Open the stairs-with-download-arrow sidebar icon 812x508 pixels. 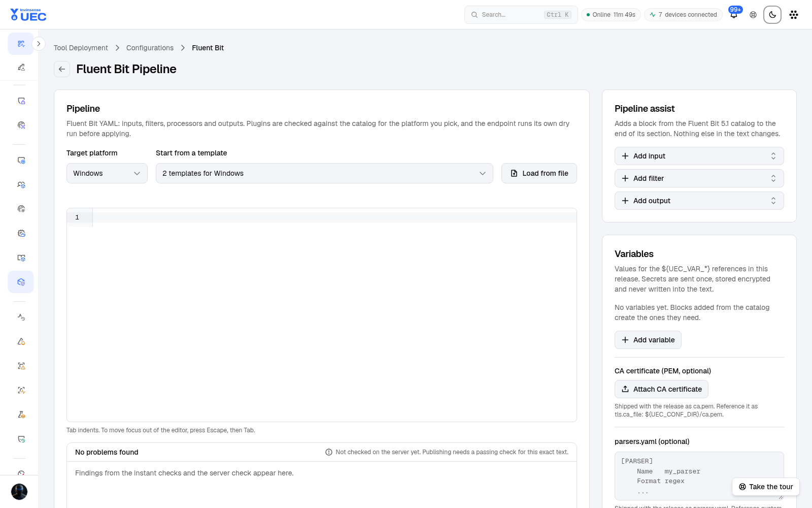(21, 67)
